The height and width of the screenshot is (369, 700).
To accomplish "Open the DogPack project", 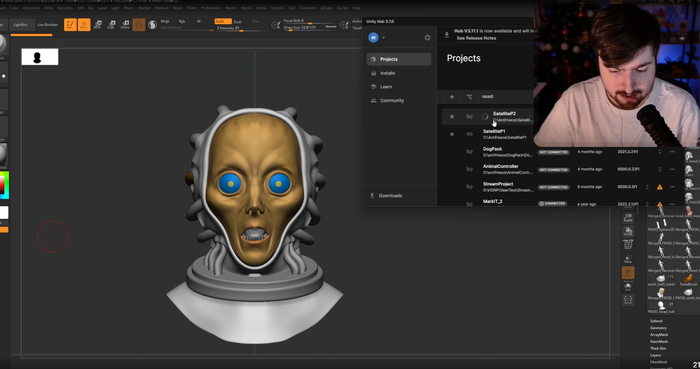I will [x=492, y=149].
